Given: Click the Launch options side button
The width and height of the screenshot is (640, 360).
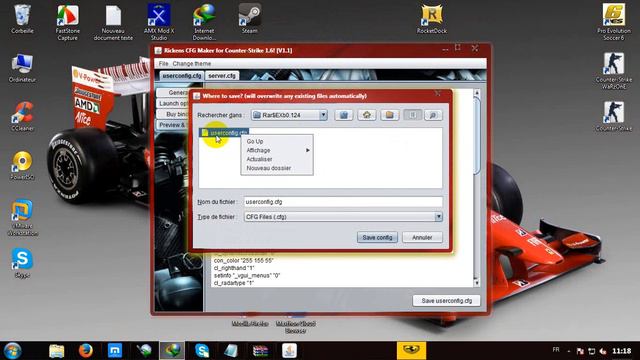Looking at the screenshot, I should 173,103.
